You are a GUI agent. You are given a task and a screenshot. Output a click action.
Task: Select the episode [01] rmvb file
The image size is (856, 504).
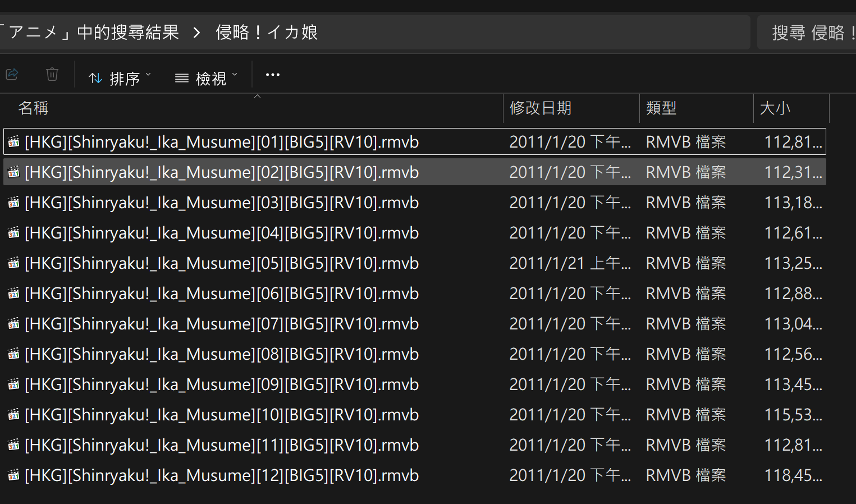pos(415,141)
